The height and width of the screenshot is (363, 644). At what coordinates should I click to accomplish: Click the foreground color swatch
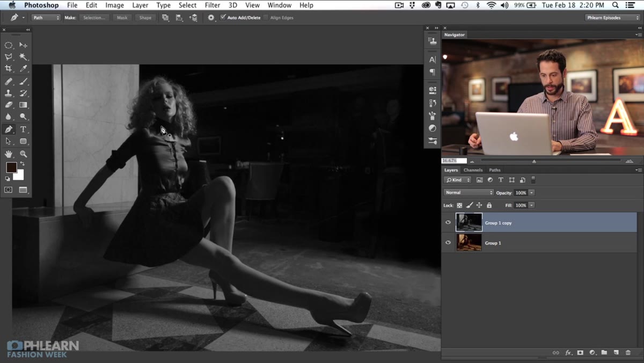pyautogui.click(x=11, y=168)
